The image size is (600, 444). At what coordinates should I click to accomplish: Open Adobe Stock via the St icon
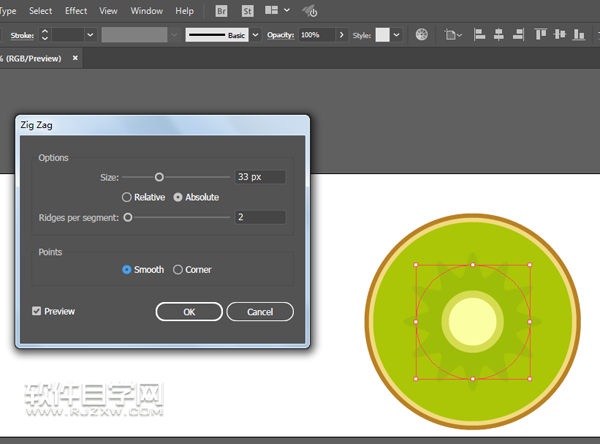246,11
